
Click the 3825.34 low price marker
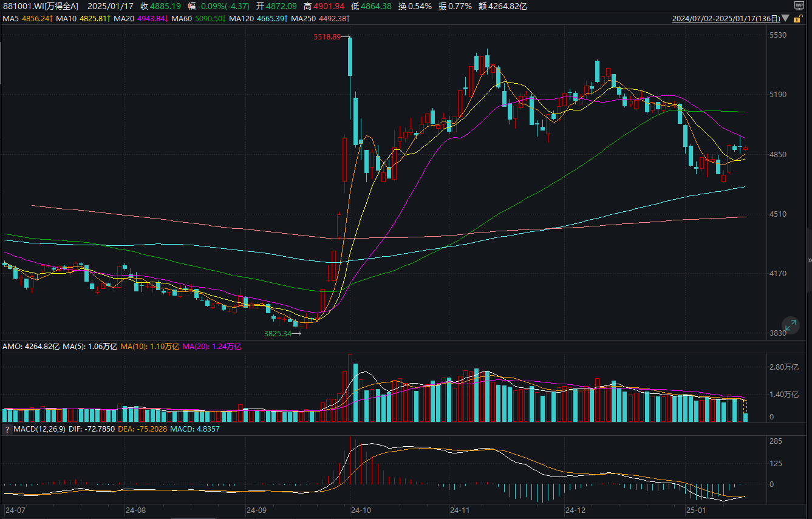click(x=278, y=334)
